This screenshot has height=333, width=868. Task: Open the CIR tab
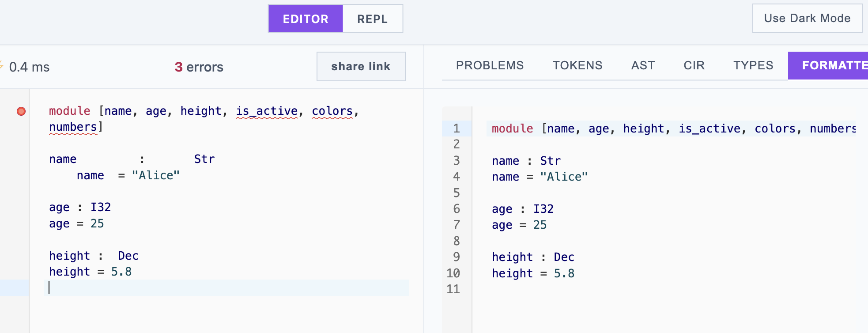click(x=694, y=65)
